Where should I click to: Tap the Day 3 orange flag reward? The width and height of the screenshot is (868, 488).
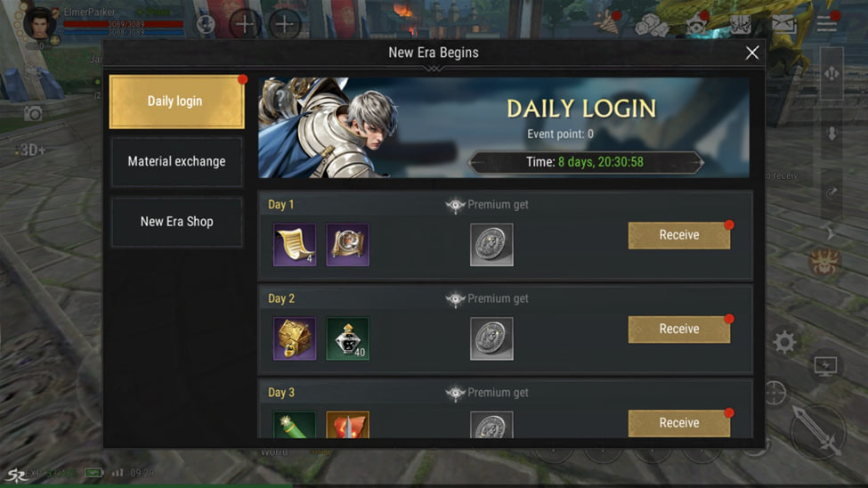point(347,425)
